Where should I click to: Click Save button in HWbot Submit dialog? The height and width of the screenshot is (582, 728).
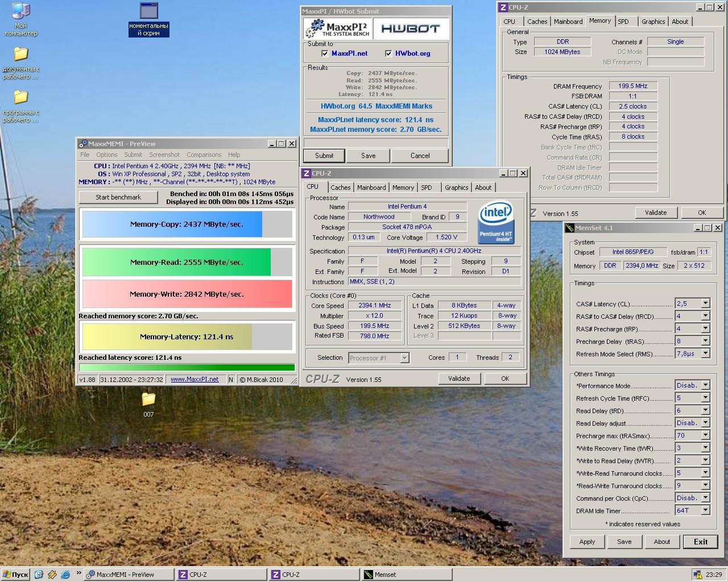368,156
